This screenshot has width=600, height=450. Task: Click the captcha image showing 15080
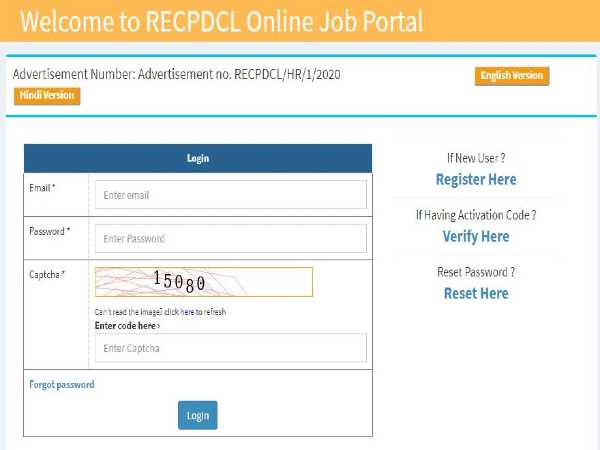point(204,282)
